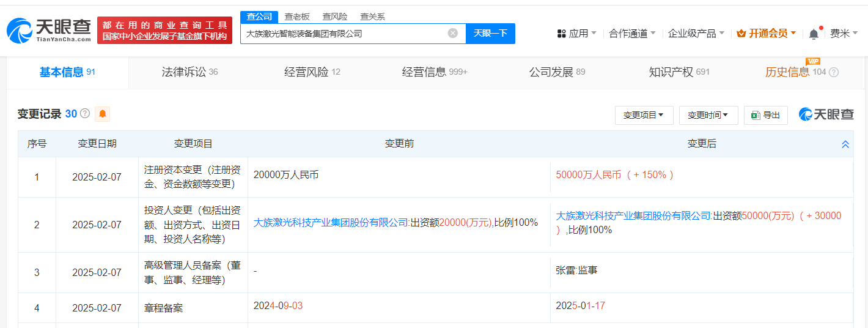Expand the 应用 menu
This screenshot has height=328, width=868.
(577, 34)
